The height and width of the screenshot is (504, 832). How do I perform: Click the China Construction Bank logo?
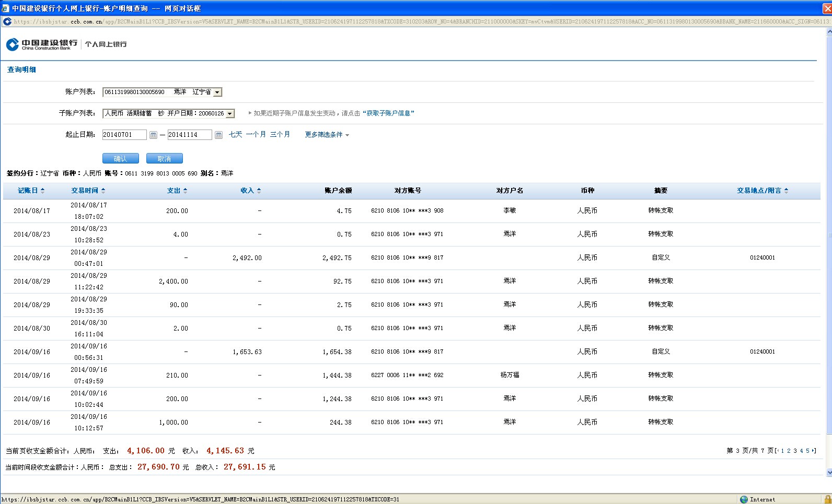(x=42, y=44)
